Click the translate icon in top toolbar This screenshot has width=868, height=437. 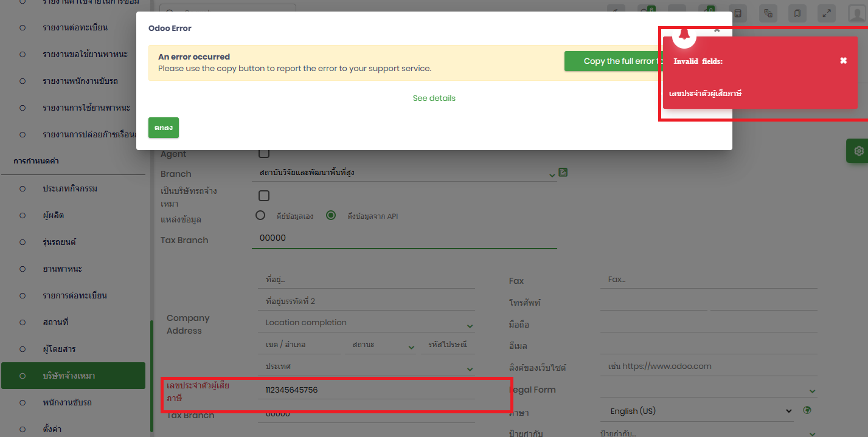coord(768,13)
